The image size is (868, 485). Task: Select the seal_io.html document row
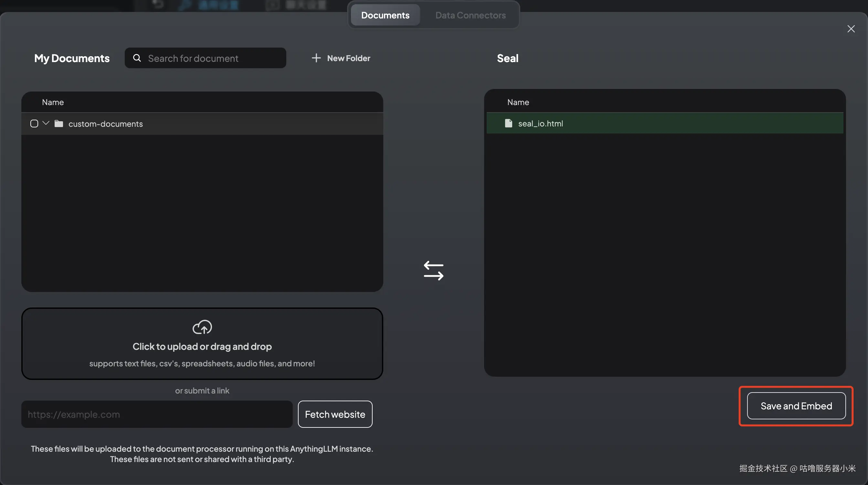[664, 124]
